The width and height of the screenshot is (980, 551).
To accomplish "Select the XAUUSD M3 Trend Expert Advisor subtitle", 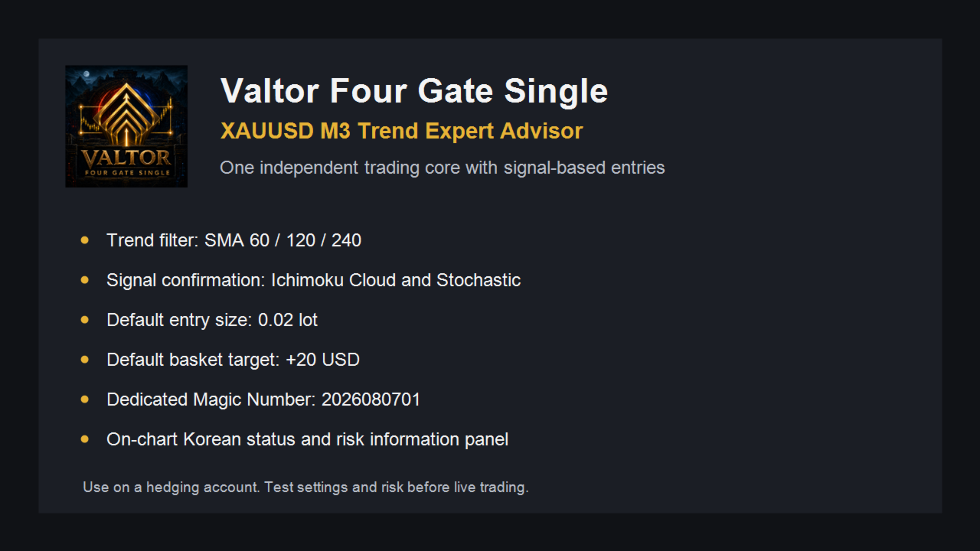I will (x=401, y=131).
